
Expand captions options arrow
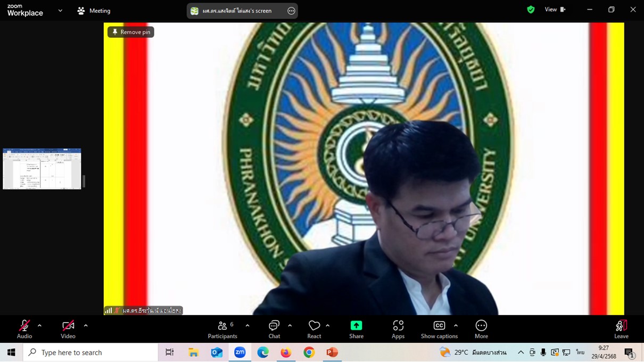456,326
